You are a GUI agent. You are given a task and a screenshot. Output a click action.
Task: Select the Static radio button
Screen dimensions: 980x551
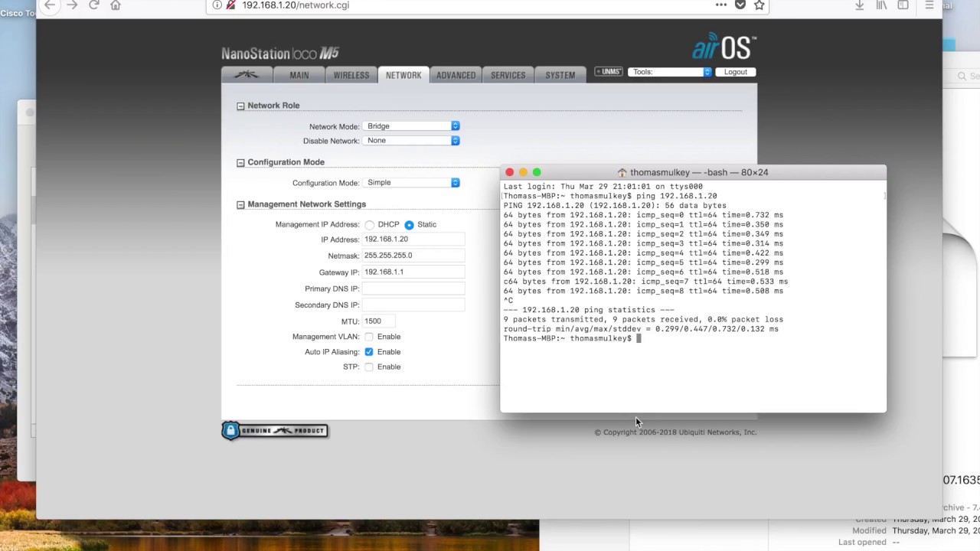(x=409, y=225)
